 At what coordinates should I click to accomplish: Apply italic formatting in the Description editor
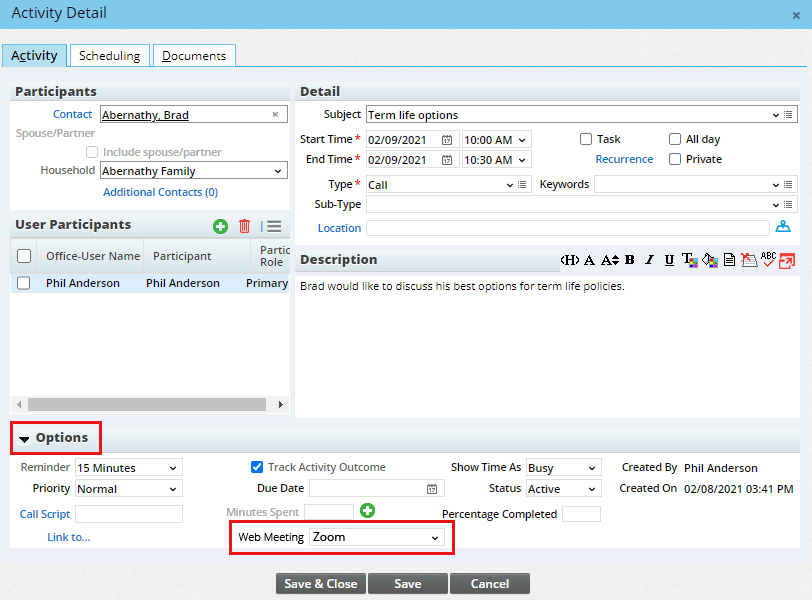click(649, 259)
